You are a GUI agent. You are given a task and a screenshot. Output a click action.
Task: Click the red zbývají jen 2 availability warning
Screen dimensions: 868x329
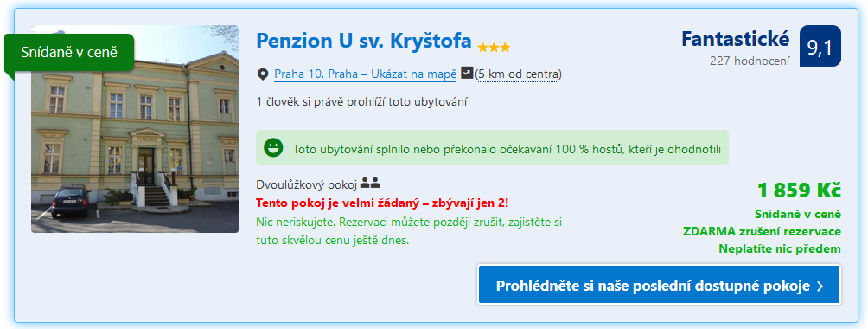click(x=382, y=203)
